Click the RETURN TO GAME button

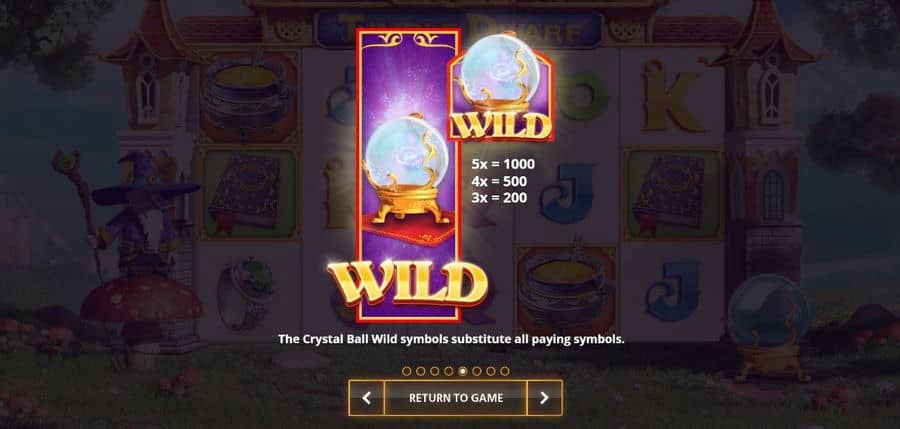[x=456, y=398]
